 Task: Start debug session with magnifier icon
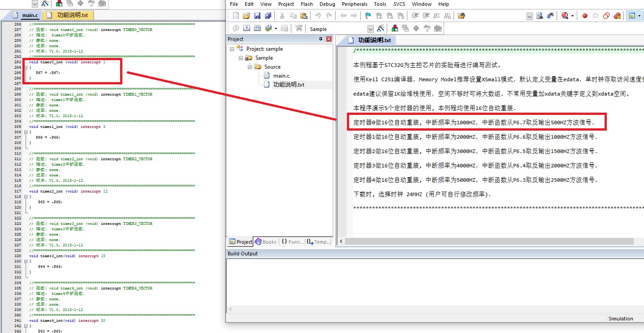click(565, 16)
